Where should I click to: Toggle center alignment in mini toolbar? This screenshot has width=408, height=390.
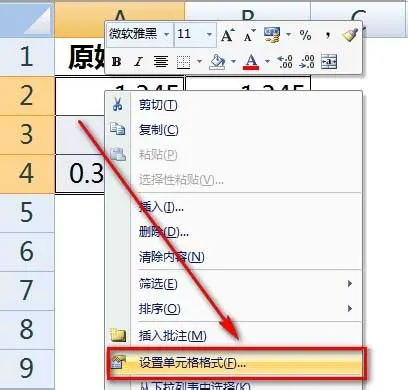(161, 62)
